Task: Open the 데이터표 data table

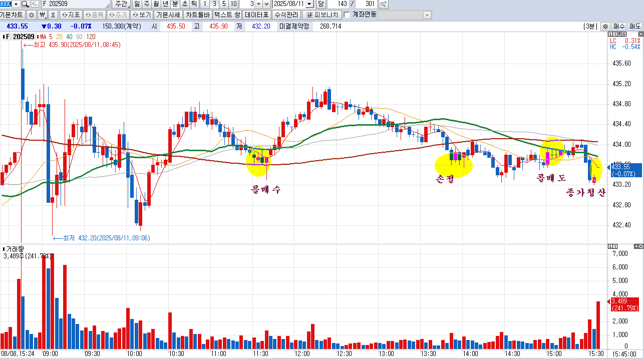Action: click(x=258, y=15)
